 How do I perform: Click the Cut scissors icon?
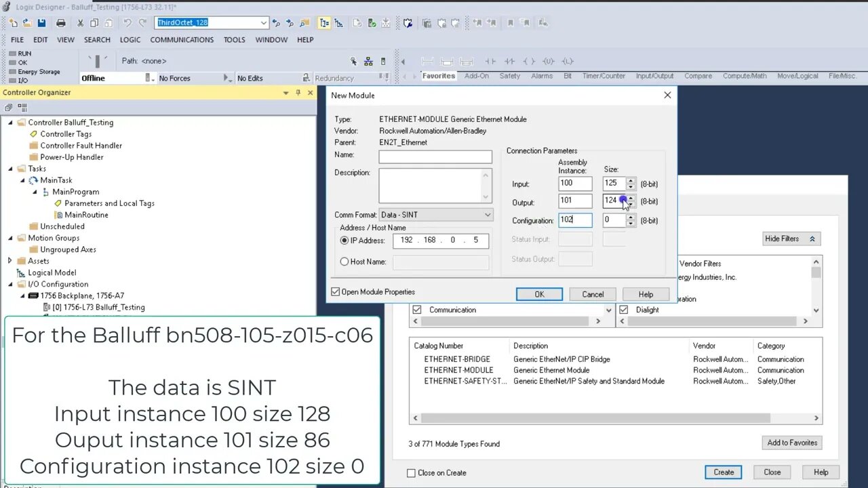(80, 22)
